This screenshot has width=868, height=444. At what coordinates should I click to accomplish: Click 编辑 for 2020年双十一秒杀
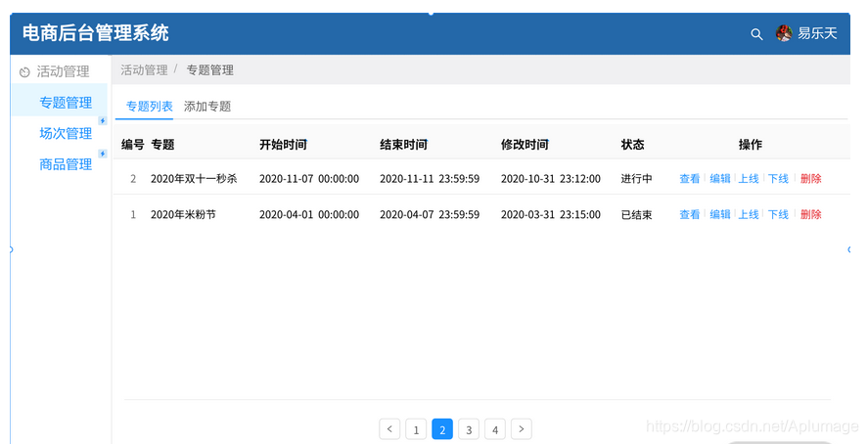coord(720,179)
